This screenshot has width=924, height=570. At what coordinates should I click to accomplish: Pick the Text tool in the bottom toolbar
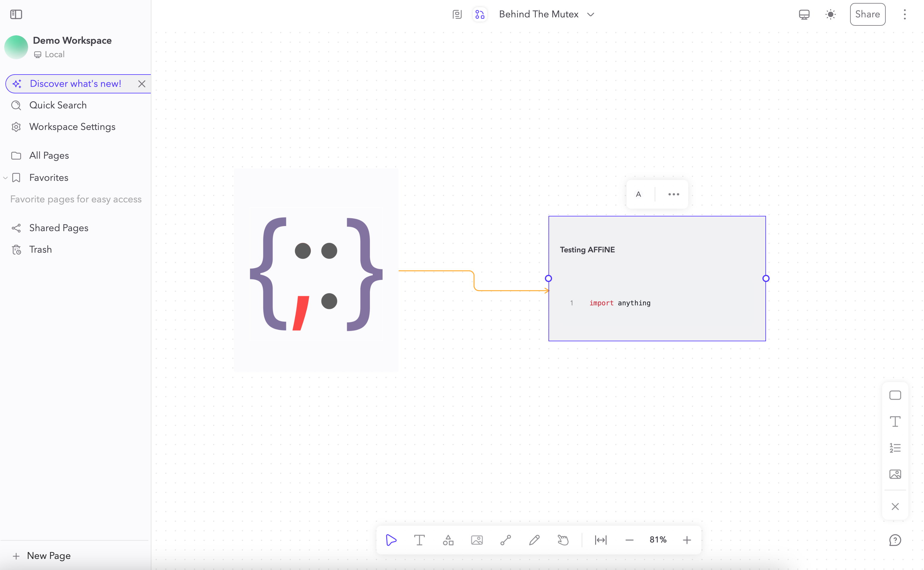[419, 540]
